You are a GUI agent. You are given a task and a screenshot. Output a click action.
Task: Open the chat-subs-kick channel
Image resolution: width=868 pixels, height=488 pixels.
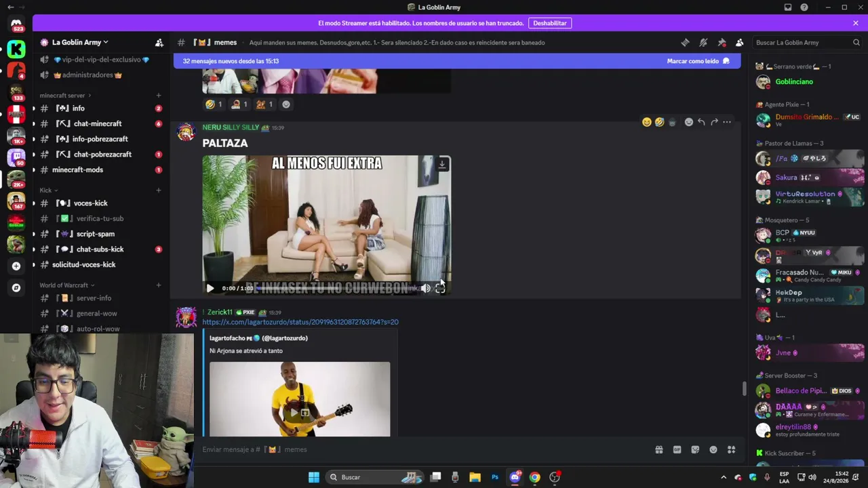[x=100, y=249]
